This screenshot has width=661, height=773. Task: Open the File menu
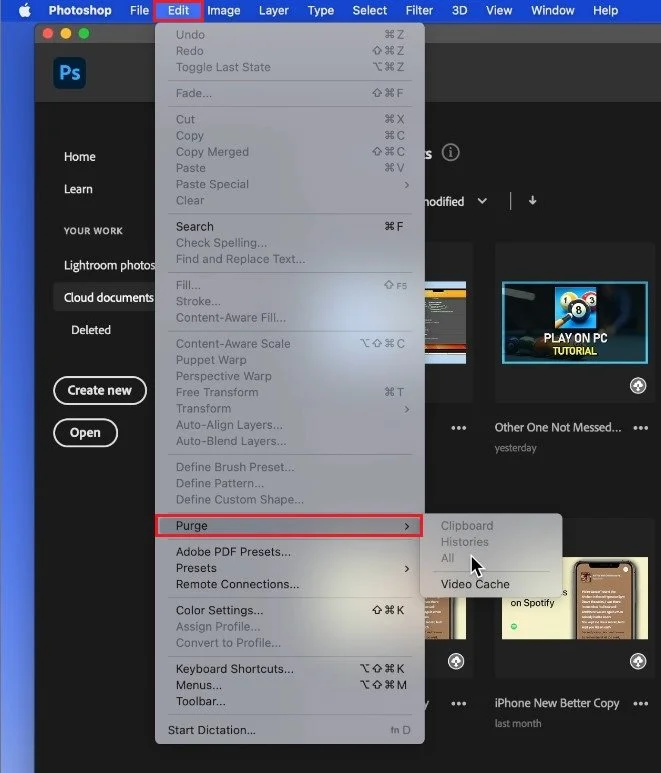click(x=139, y=10)
